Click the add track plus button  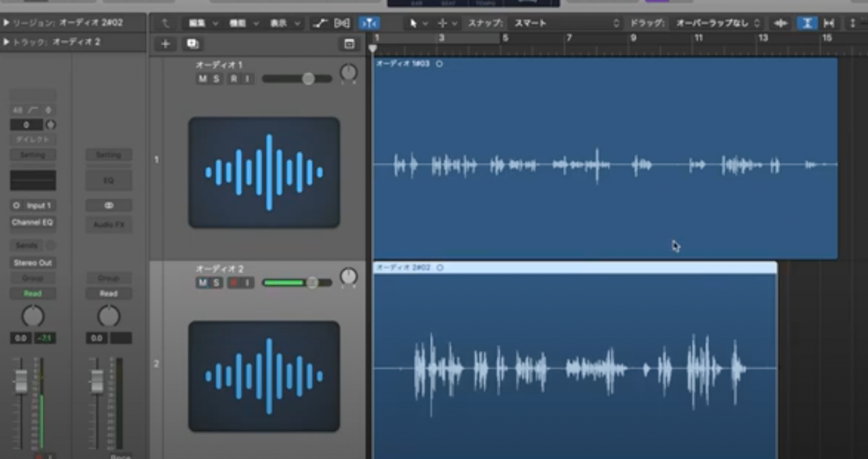pos(165,44)
